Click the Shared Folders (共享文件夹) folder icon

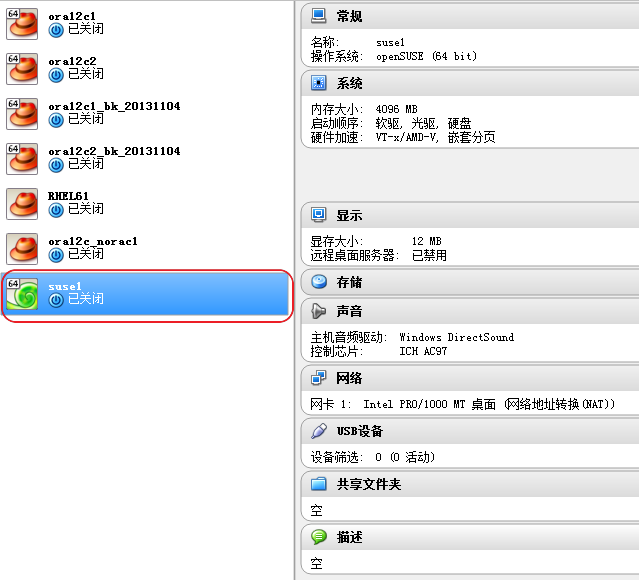319,484
